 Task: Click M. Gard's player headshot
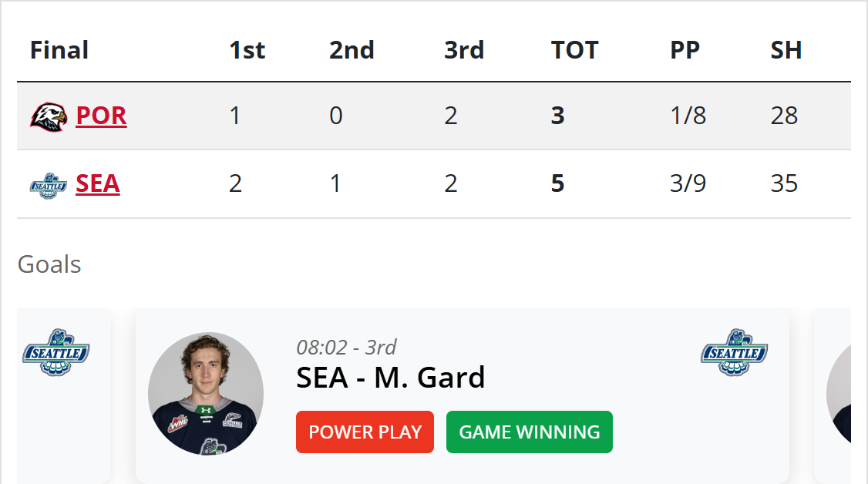coord(206,395)
